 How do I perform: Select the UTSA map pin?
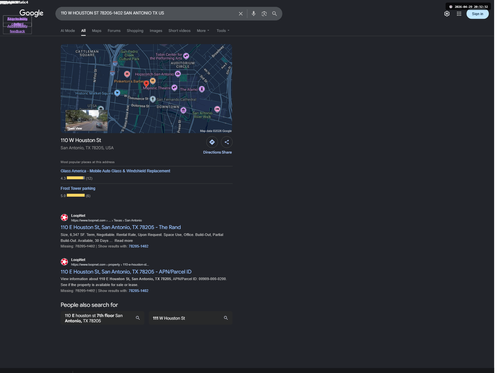(101, 108)
